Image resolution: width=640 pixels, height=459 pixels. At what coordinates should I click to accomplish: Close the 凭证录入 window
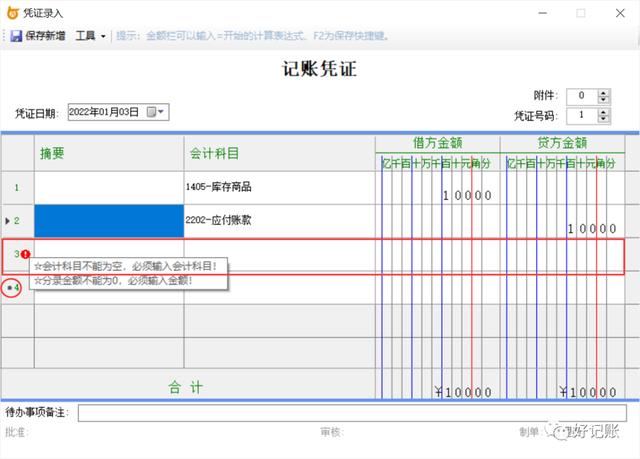click(620, 13)
